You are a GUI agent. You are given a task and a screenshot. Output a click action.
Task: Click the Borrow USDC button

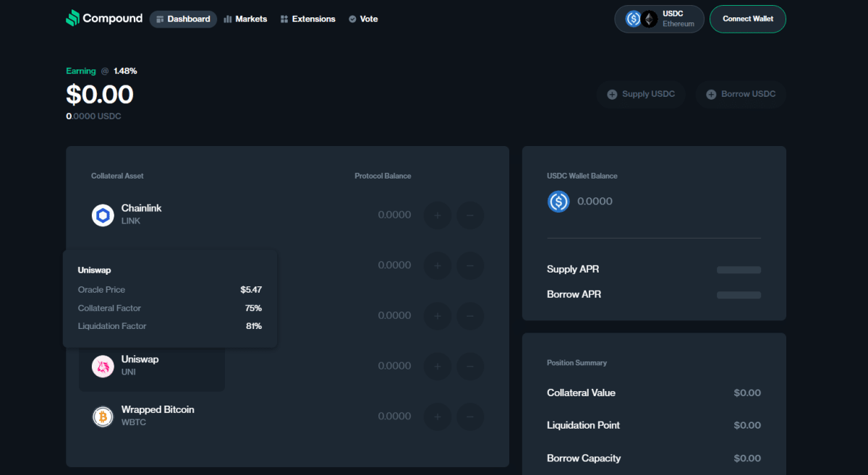[741, 94]
